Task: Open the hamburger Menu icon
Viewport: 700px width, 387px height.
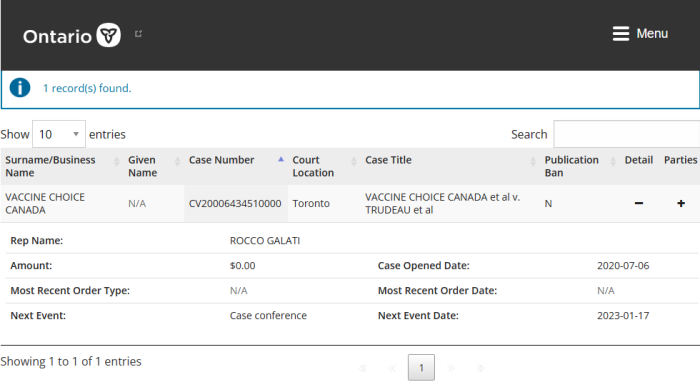Action: [x=621, y=33]
